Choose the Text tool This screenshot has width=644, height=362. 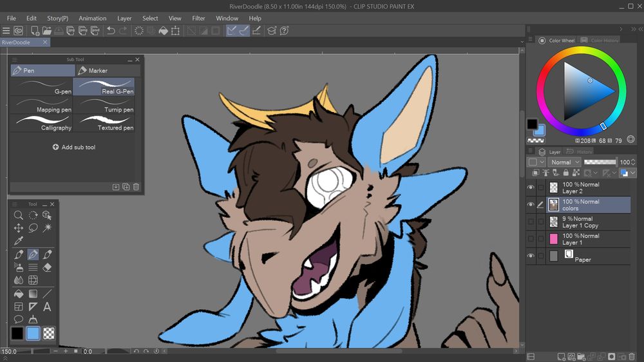[47, 307]
